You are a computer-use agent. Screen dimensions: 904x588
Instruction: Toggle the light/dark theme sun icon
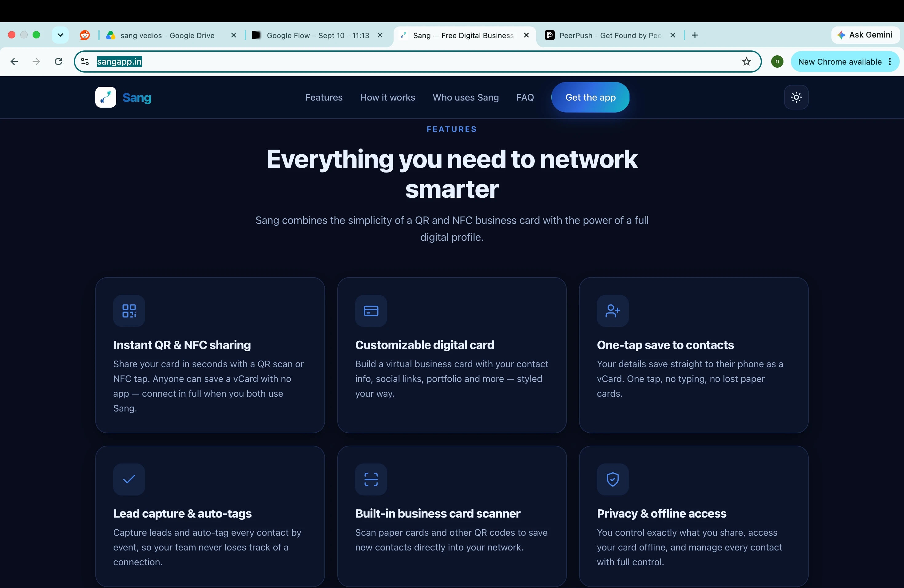pyautogui.click(x=796, y=97)
